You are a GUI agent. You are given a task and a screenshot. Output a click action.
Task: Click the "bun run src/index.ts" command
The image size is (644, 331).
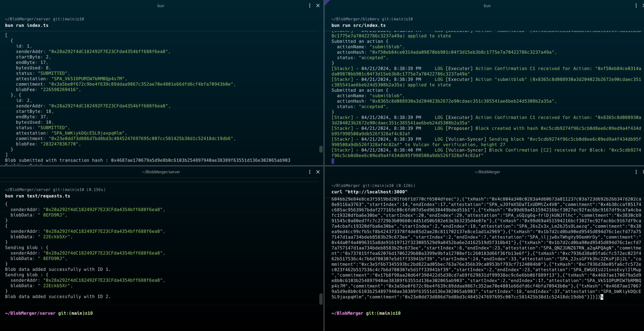click(x=359, y=25)
